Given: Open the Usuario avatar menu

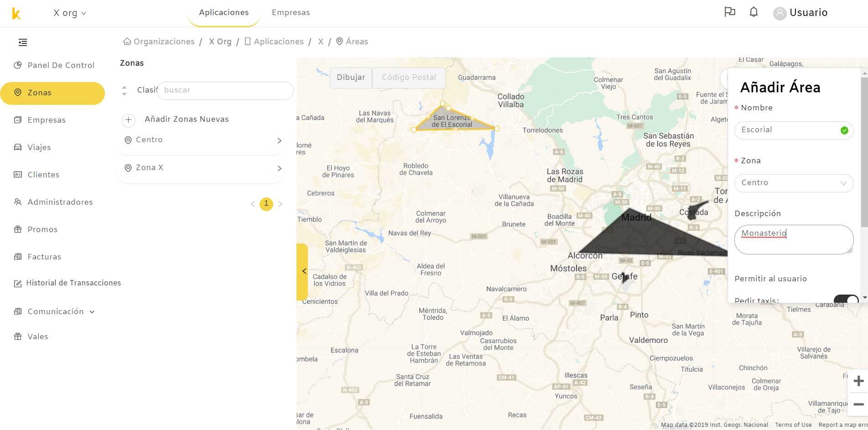Looking at the screenshot, I should pyautogui.click(x=800, y=13).
